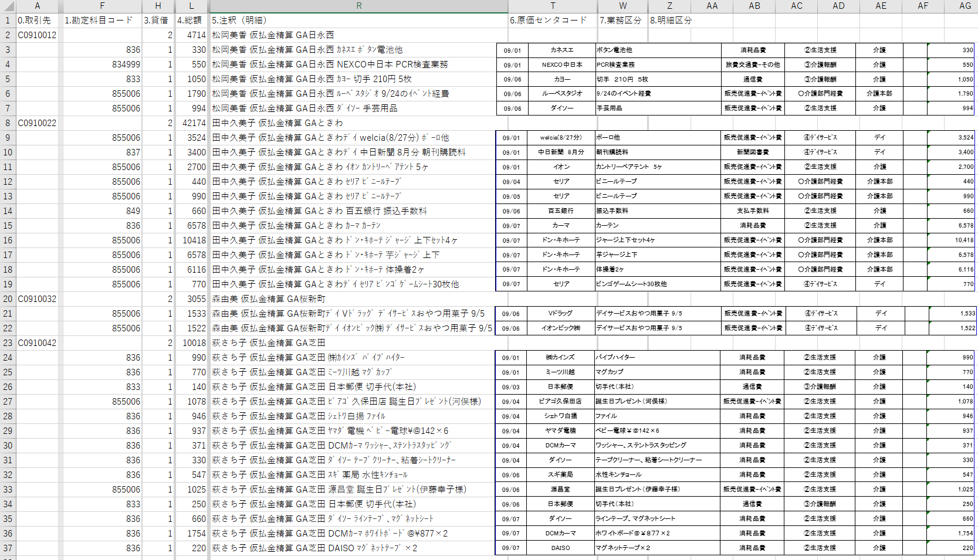Select the 5.注釈（明細） header cell
The width and height of the screenshot is (978, 560).
[x=358, y=21]
